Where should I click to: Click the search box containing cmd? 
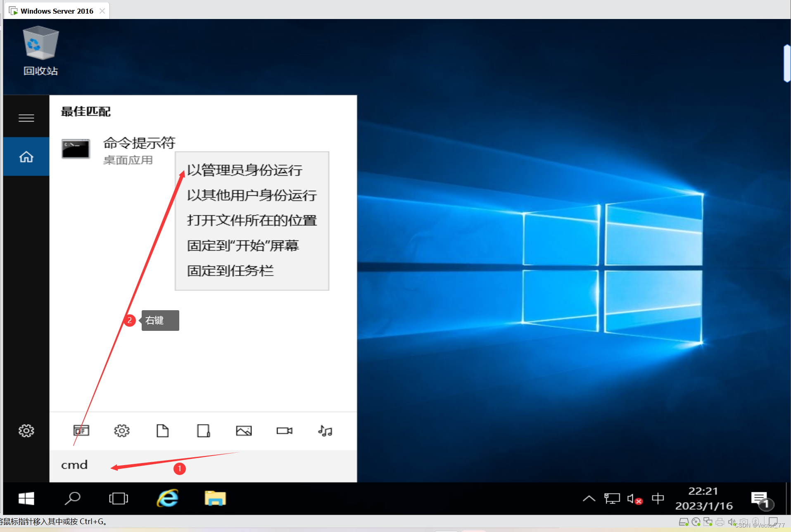pos(203,465)
